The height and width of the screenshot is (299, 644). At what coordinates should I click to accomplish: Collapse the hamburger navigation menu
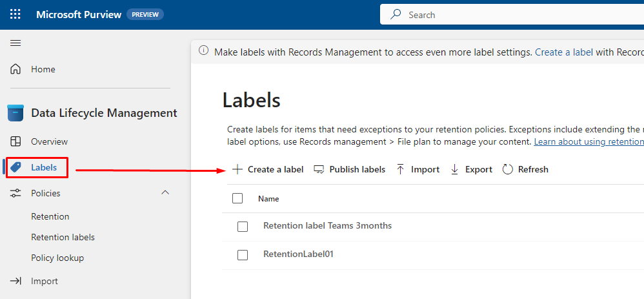click(15, 43)
